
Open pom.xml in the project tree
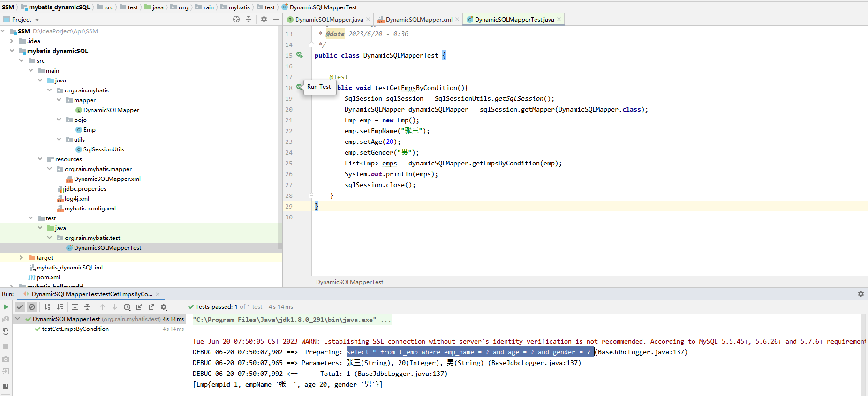[48, 277]
